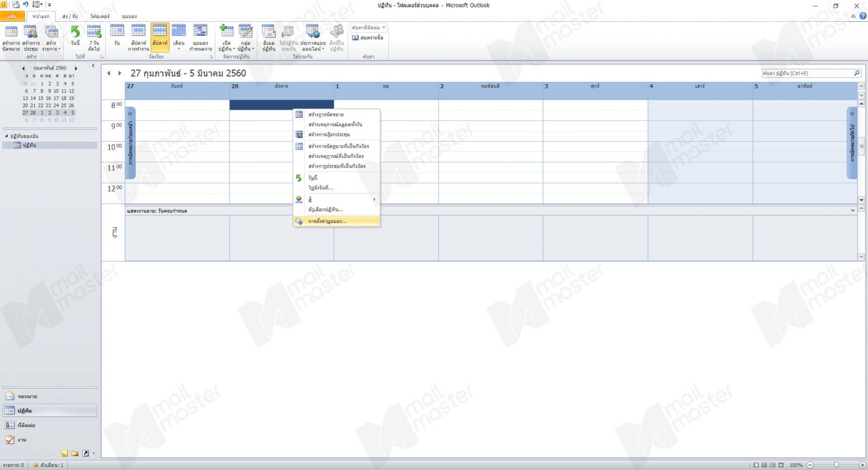This screenshot has width=868, height=470.
Task: Open Calendar Groups (กลุ่มปฏิทิน) dropdown
Action: [x=246, y=38]
